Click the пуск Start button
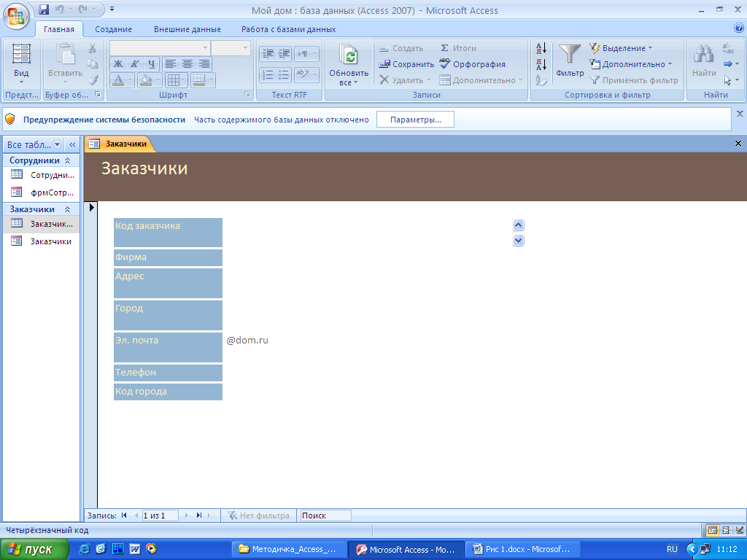This screenshot has height=560, width=747. tap(34, 549)
